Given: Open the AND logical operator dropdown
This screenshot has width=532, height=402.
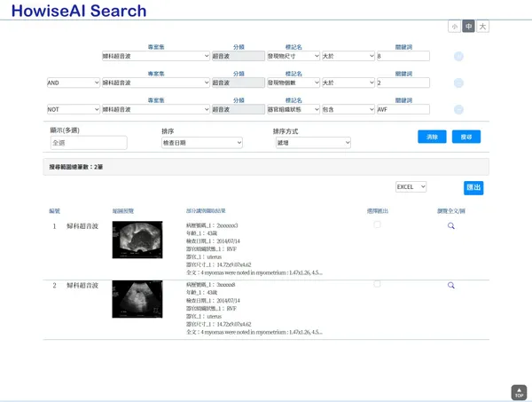Looking at the screenshot, I should [x=74, y=83].
